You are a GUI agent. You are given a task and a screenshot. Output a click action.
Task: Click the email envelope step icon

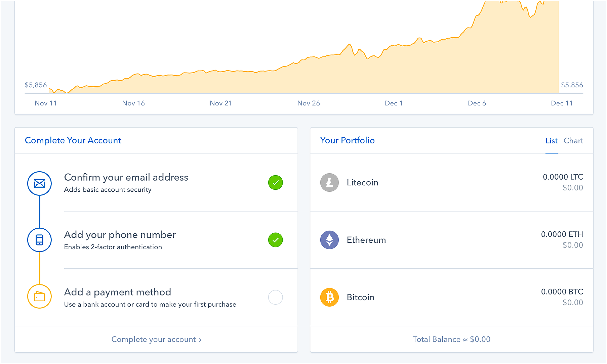click(x=39, y=183)
